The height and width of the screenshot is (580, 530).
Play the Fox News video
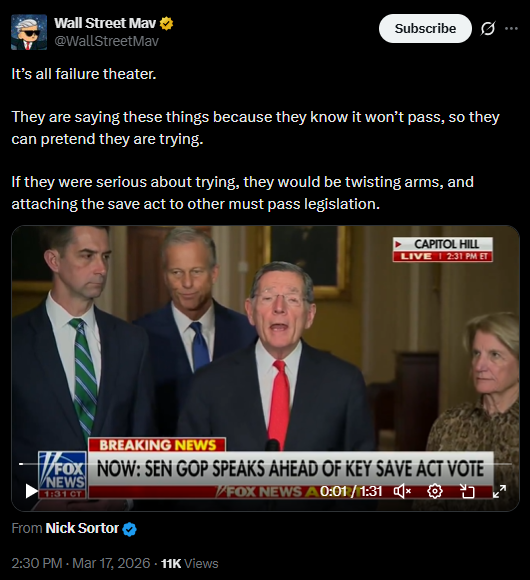pos(31,491)
